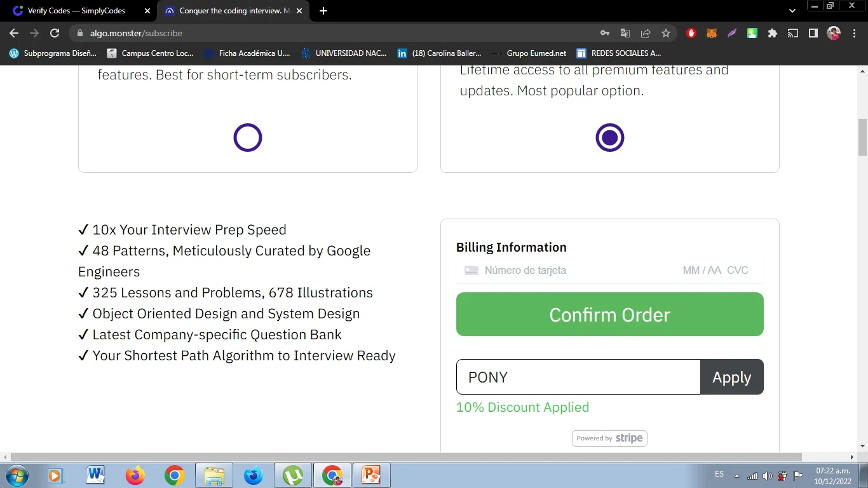Open the Extensions puzzle menu

773,33
